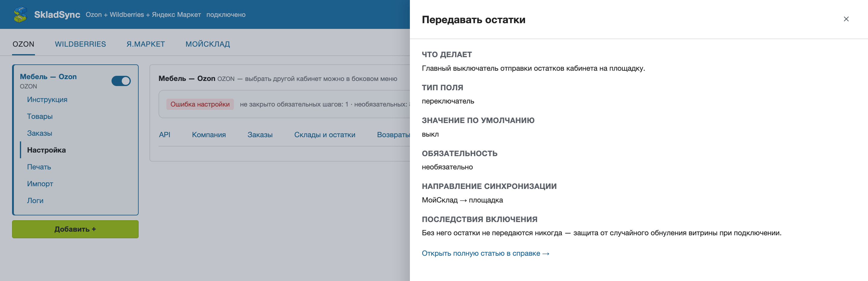
Task: Click the ЗНАЧЕНИЕ ПО УМОЛЧАНИЮ label
Action: coord(478,120)
